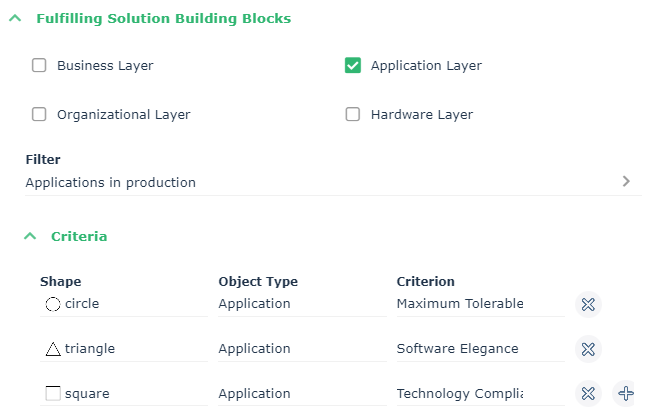Remove the square criterion row

tap(588, 394)
